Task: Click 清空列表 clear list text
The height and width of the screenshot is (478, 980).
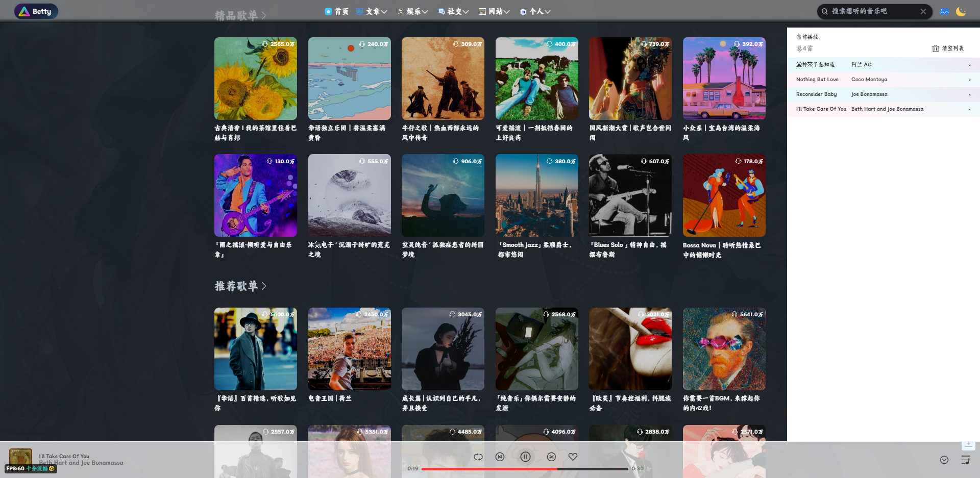Action: click(x=953, y=48)
